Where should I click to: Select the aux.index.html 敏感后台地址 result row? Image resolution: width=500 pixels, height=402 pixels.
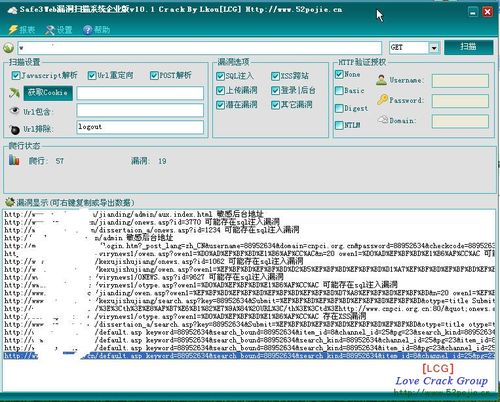pos(249,214)
